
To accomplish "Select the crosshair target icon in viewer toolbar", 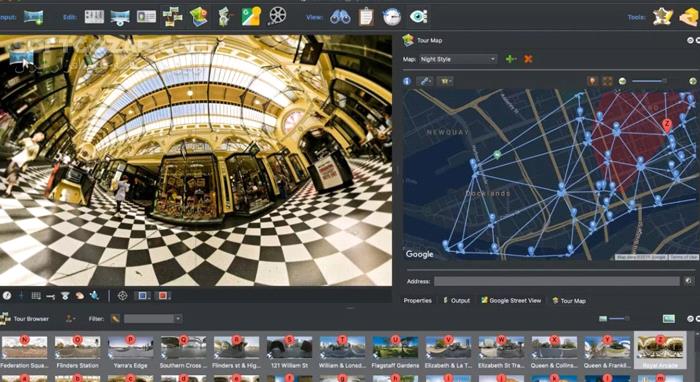I will coord(122,295).
